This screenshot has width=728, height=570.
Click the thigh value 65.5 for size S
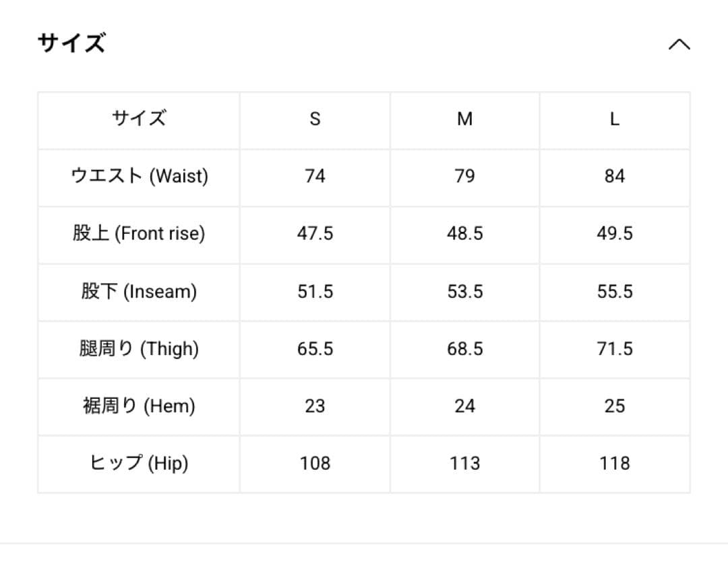(315, 349)
